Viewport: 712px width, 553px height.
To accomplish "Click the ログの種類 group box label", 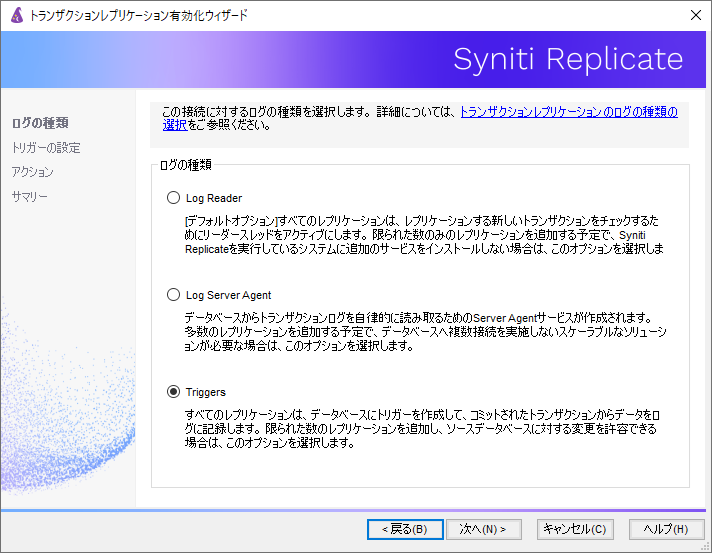I will coord(186,165).
